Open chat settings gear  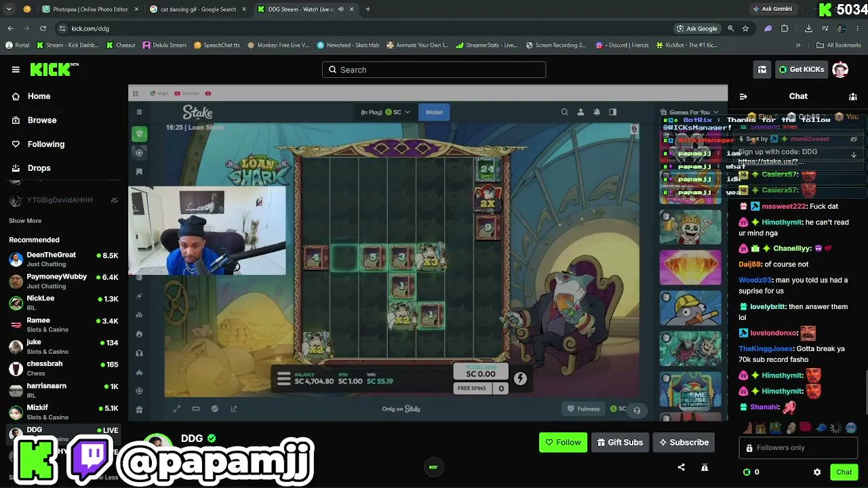pos(817,472)
